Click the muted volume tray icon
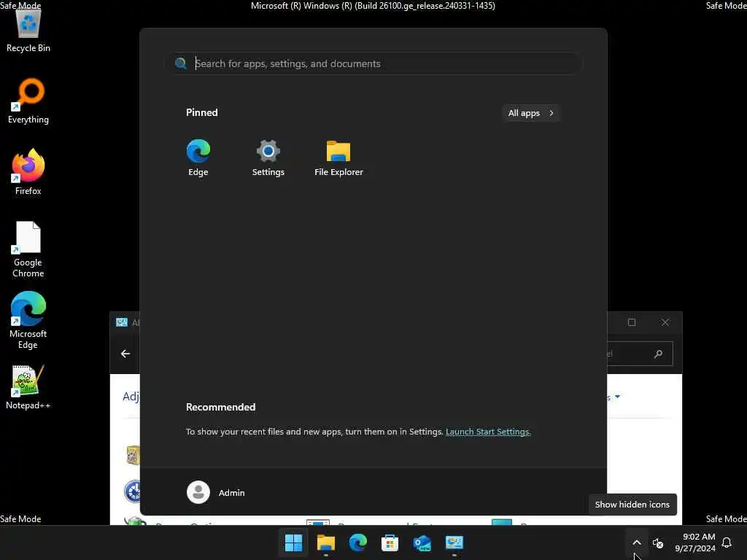747x560 pixels. (x=658, y=542)
